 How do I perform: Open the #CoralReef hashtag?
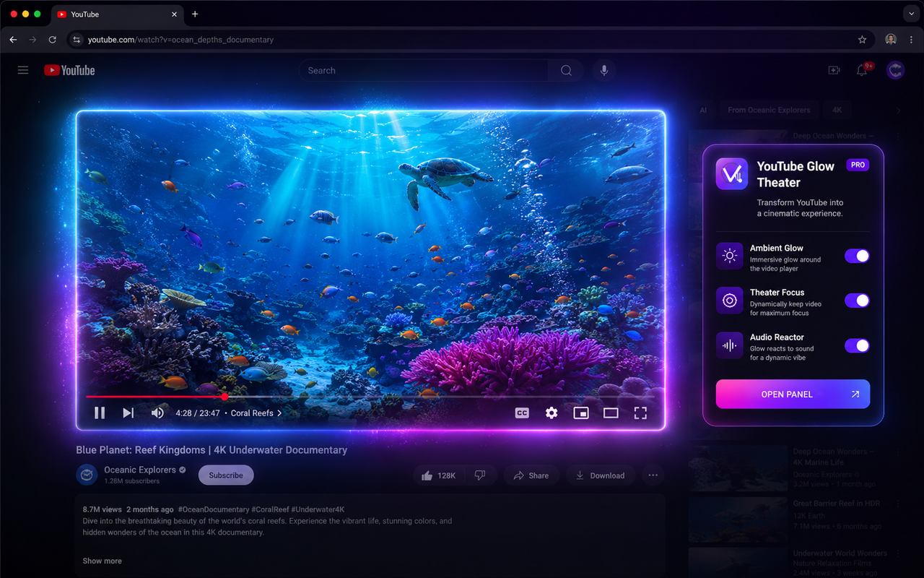pyautogui.click(x=273, y=509)
